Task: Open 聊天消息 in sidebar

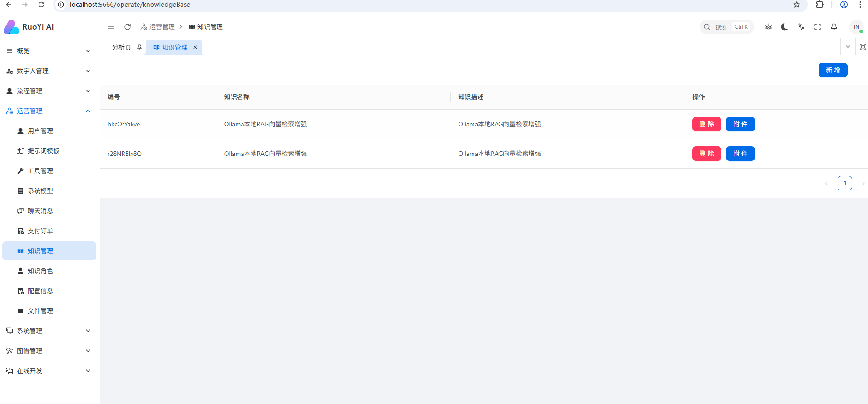Action: [48, 211]
